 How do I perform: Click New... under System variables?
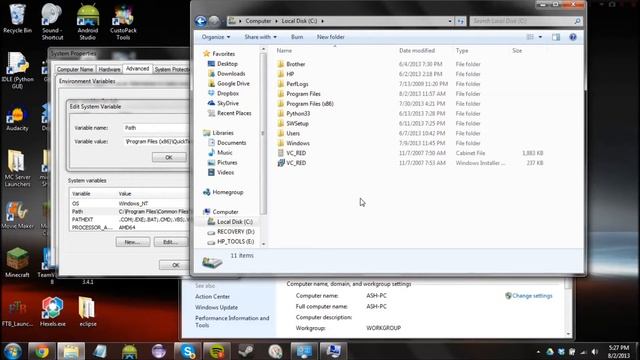133,242
